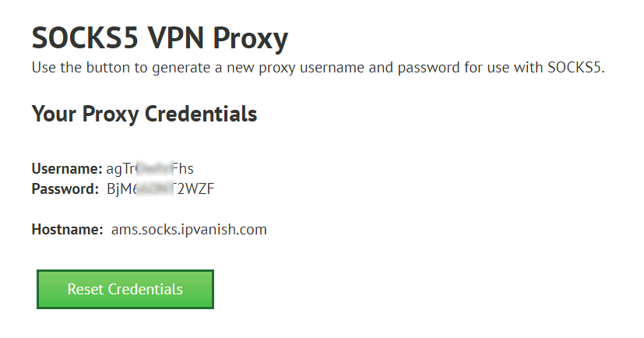
Task: Click the Your Proxy Credentials heading
Action: pos(145,114)
